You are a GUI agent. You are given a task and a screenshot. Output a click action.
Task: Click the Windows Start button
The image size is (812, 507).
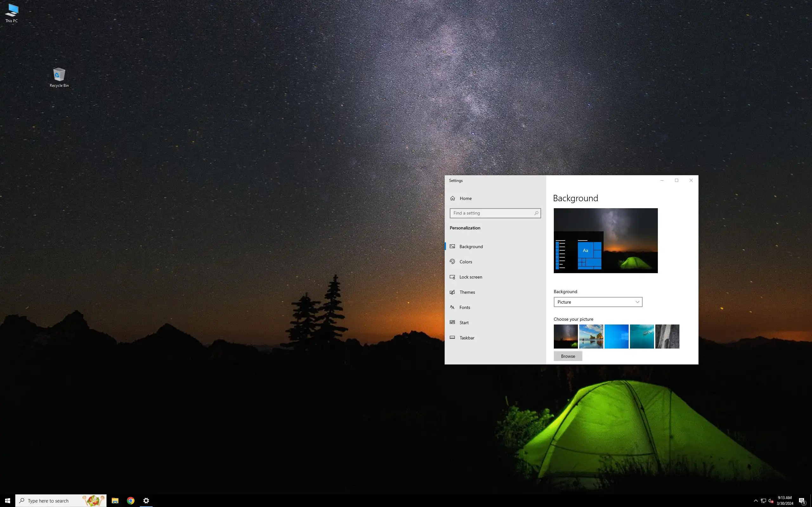(x=7, y=501)
